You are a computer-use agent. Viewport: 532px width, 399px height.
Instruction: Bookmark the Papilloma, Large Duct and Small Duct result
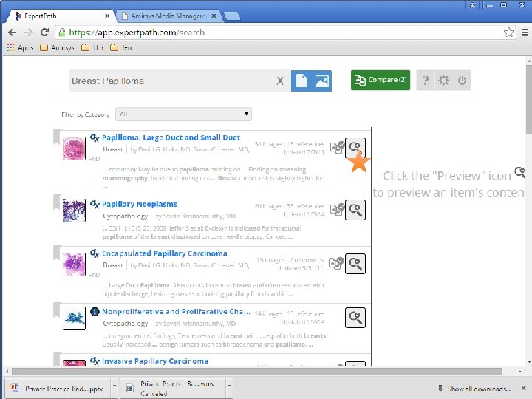click(57, 137)
